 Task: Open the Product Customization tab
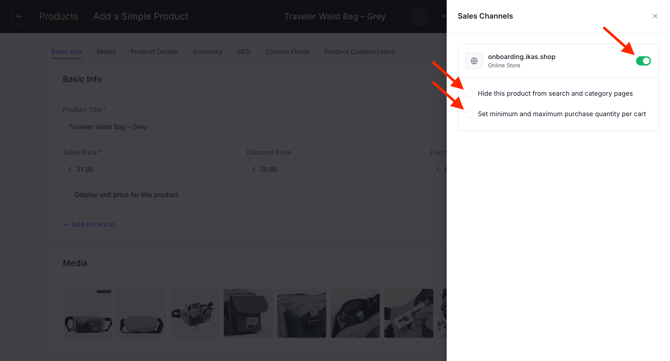360,52
